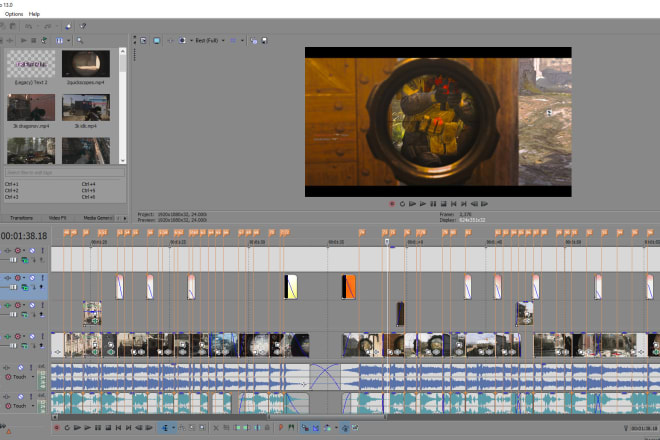Arm first audio track for recording

8,377
